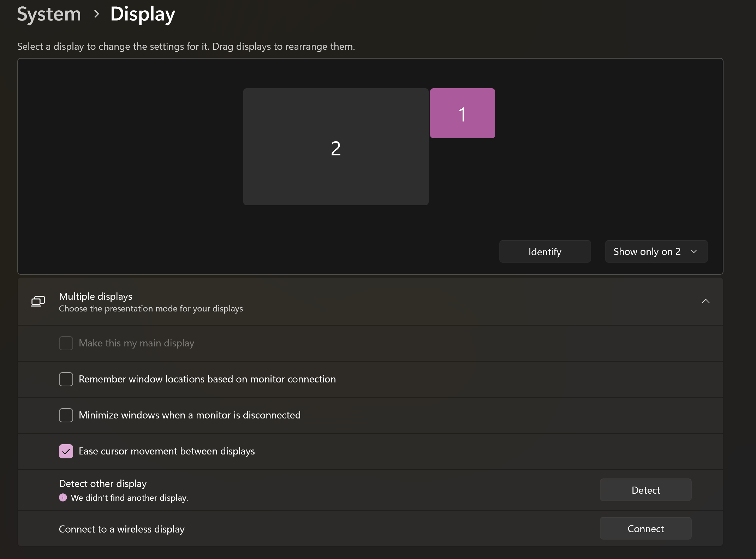
Task: Go back to System in the breadcrumb
Action: tap(49, 14)
